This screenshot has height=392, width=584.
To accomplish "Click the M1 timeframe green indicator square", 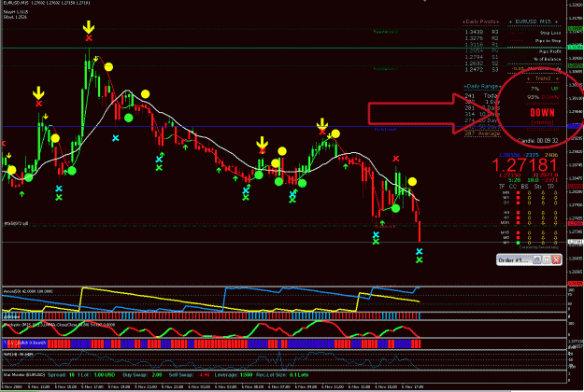I will click(518, 243).
